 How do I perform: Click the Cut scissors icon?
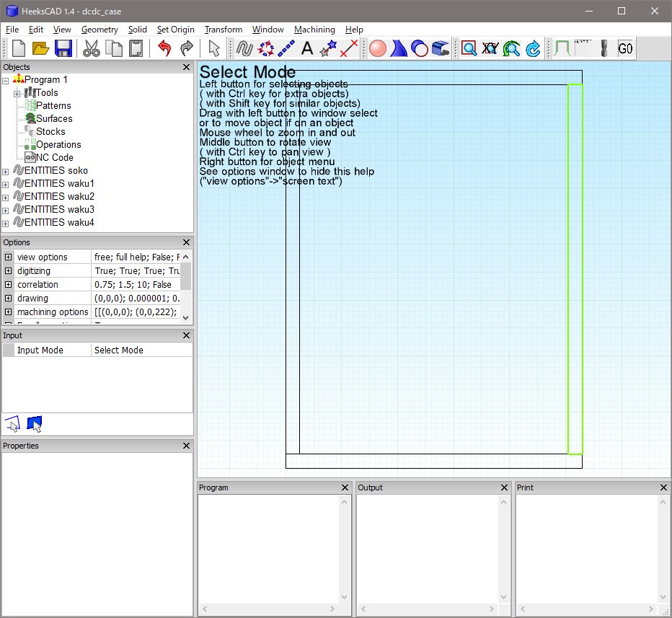pos(92,48)
